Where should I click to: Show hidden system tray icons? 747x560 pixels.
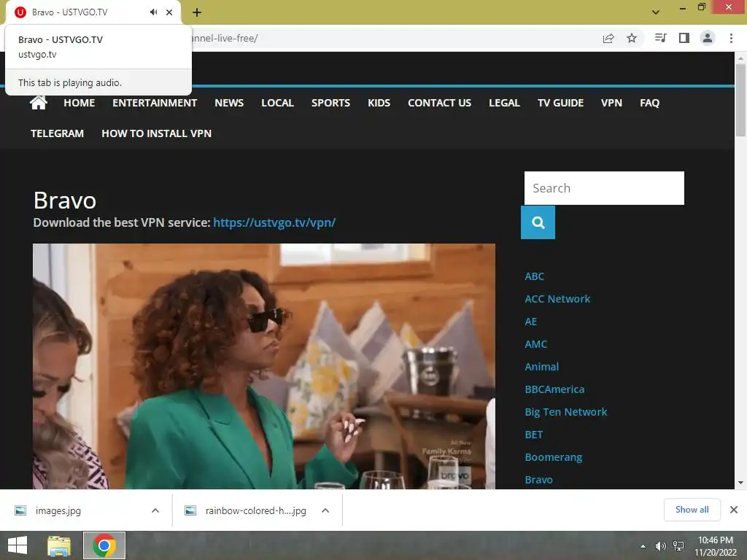pyautogui.click(x=643, y=546)
